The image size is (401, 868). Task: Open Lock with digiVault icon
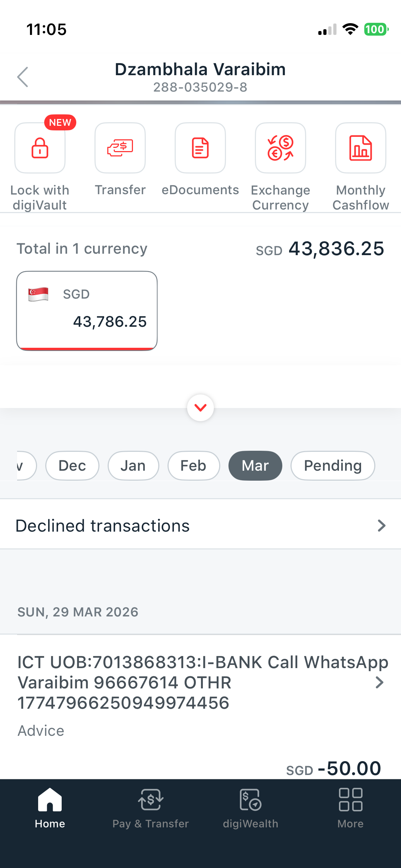pyautogui.click(x=40, y=148)
